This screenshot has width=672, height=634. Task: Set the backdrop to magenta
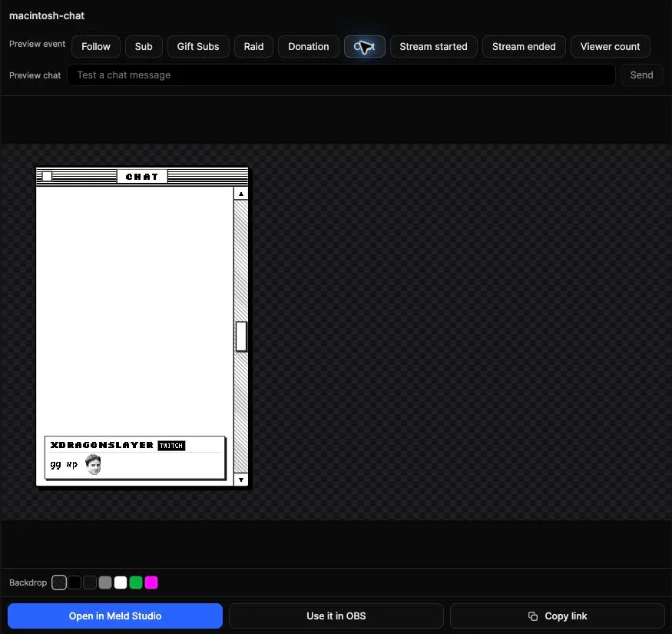click(151, 583)
